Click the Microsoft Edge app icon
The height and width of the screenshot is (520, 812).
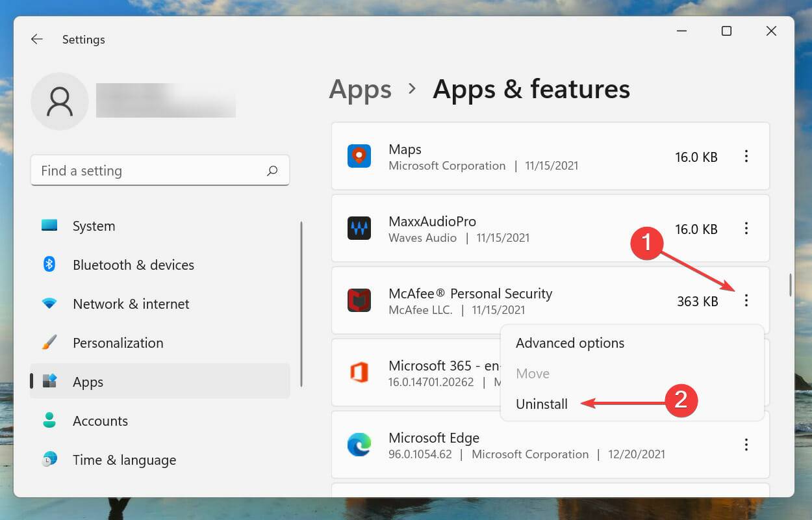coord(359,445)
